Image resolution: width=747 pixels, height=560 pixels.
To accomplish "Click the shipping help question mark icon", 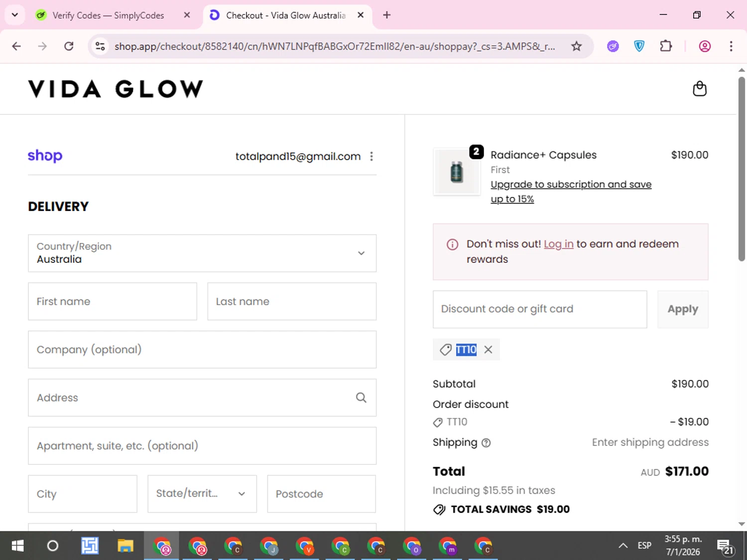I will (x=486, y=443).
